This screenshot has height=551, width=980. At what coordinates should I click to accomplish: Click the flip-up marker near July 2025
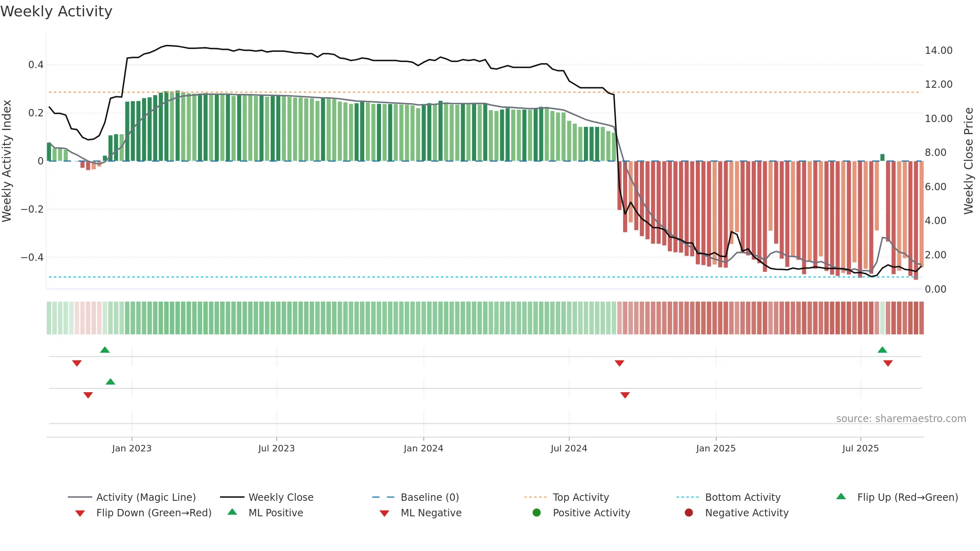882,350
